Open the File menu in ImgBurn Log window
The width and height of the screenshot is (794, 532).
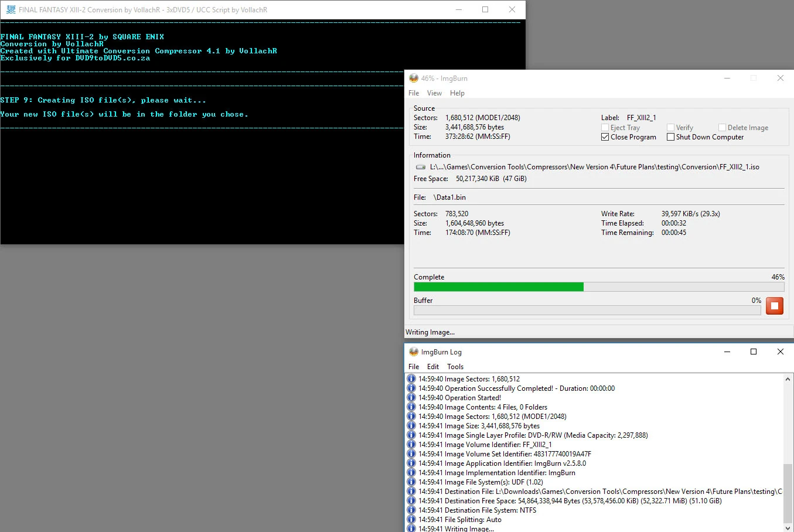[x=414, y=367]
